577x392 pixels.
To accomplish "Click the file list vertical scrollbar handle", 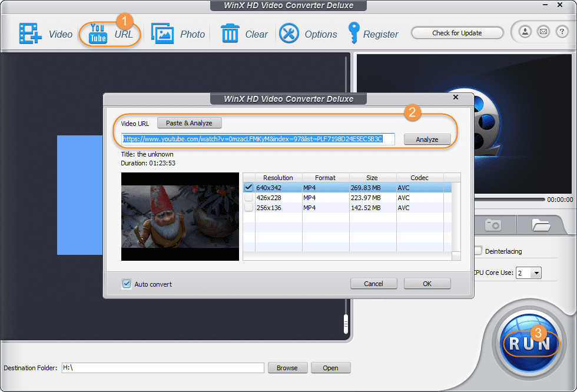I will click(346, 324).
